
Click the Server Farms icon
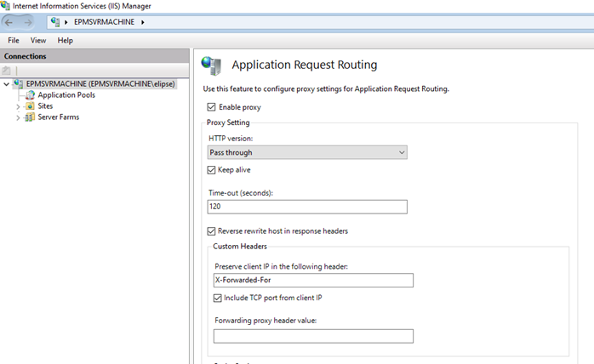pyautogui.click(x=31, y=117)
